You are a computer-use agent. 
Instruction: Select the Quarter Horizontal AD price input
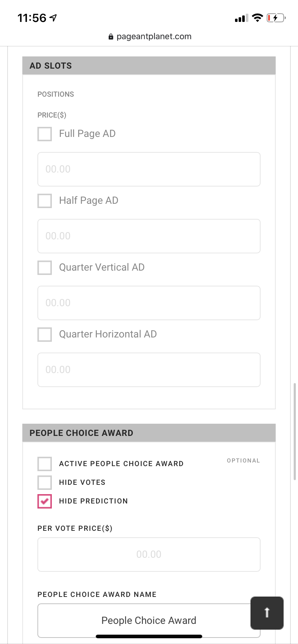(149, 370)
